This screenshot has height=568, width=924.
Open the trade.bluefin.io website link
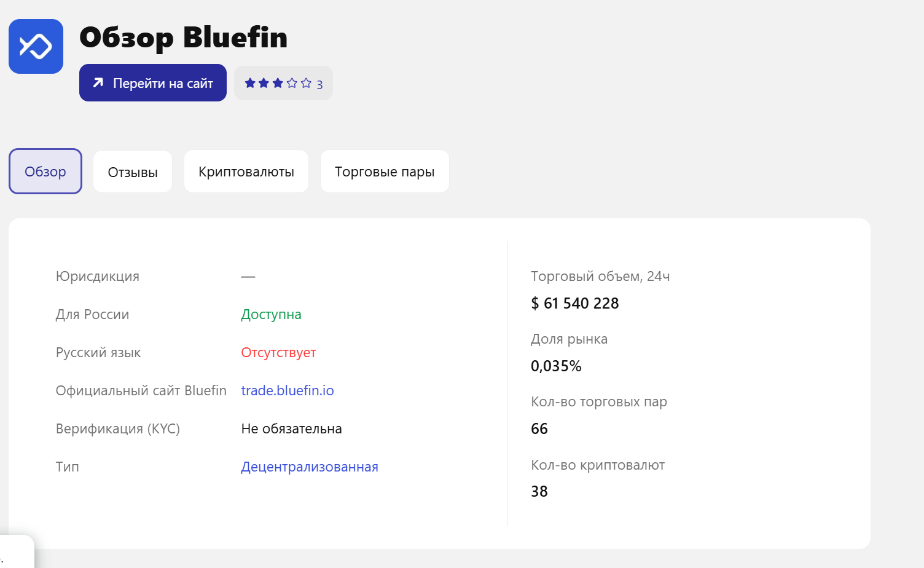click(x=287, y=390)
